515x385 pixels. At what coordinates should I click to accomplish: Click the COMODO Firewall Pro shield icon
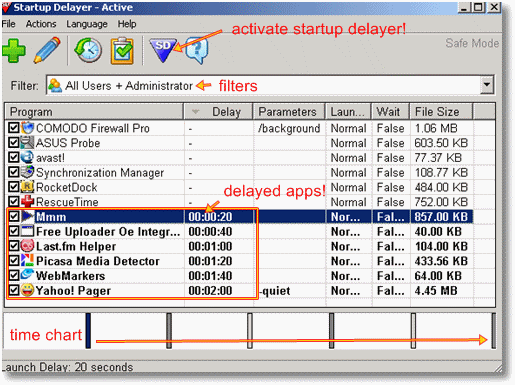(27, 128)
